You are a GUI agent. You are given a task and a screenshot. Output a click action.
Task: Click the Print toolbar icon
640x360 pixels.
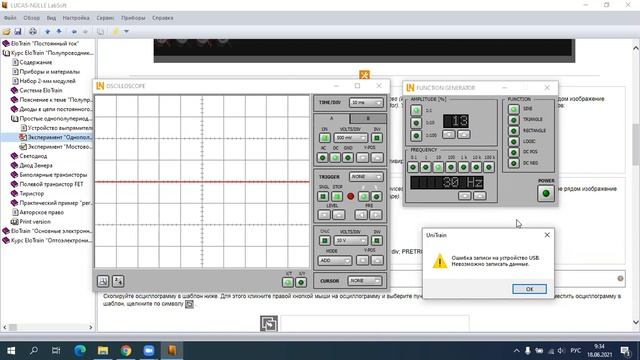pos(33,31)
